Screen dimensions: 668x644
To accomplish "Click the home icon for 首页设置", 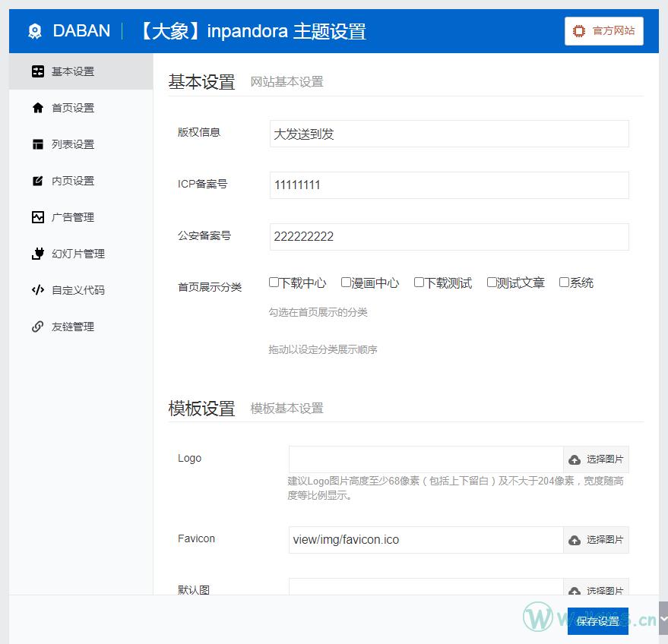I will coord(38,108).
